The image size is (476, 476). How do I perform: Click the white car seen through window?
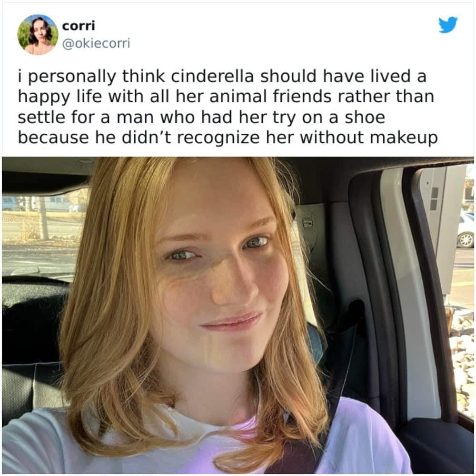click(x=466, y=230)
